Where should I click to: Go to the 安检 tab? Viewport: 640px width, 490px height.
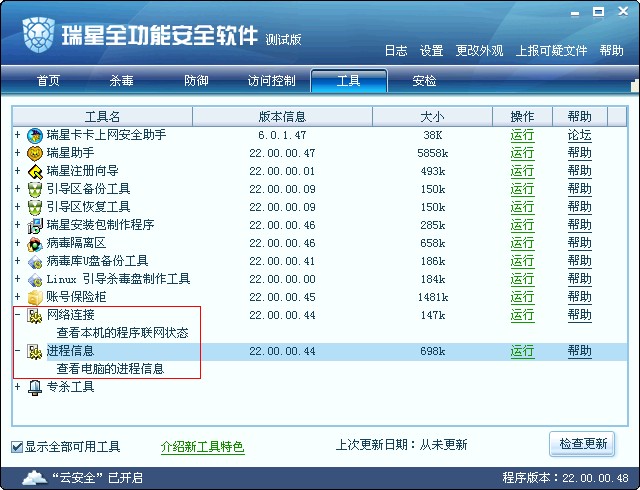point(424,80)
